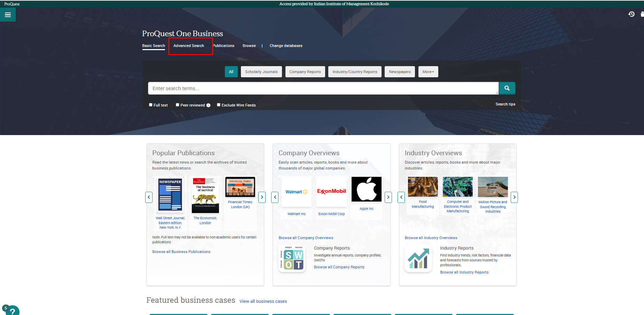Click the Peer reviewed info icon
The height and width of the screenshot is (315, 644).
[x=209, y=105]
